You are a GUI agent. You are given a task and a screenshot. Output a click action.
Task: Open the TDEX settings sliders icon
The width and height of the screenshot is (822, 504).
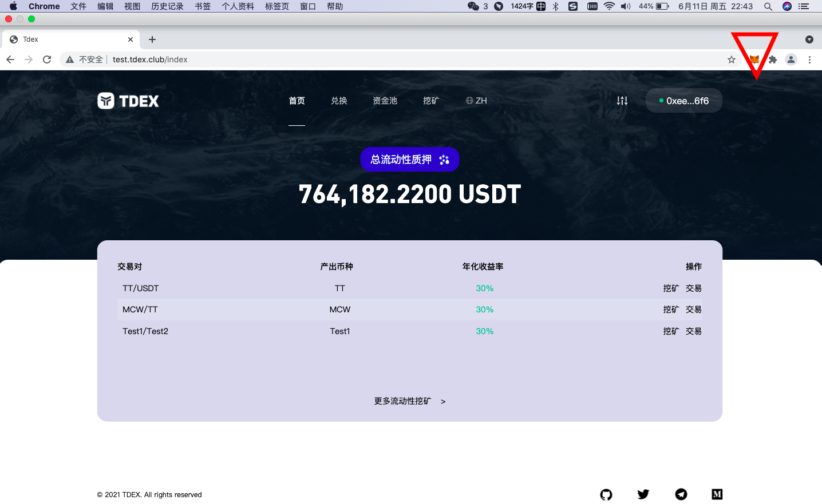[x=622, y=101]
